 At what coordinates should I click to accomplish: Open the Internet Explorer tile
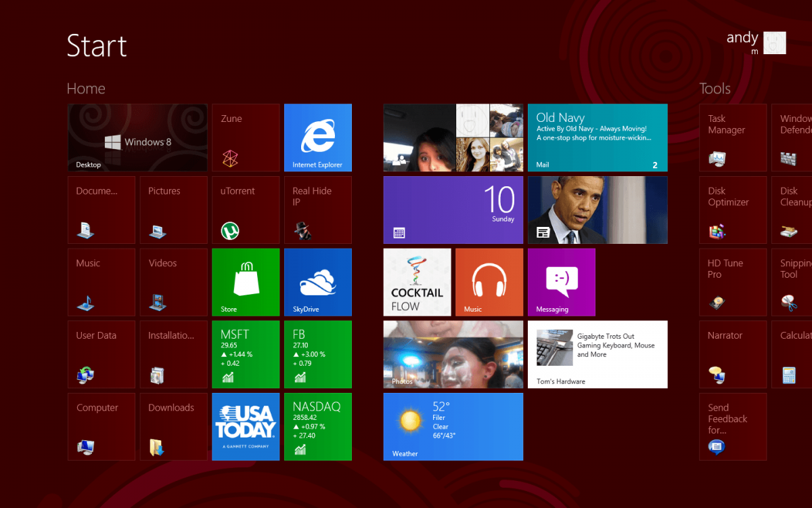(x=317, y=137)
